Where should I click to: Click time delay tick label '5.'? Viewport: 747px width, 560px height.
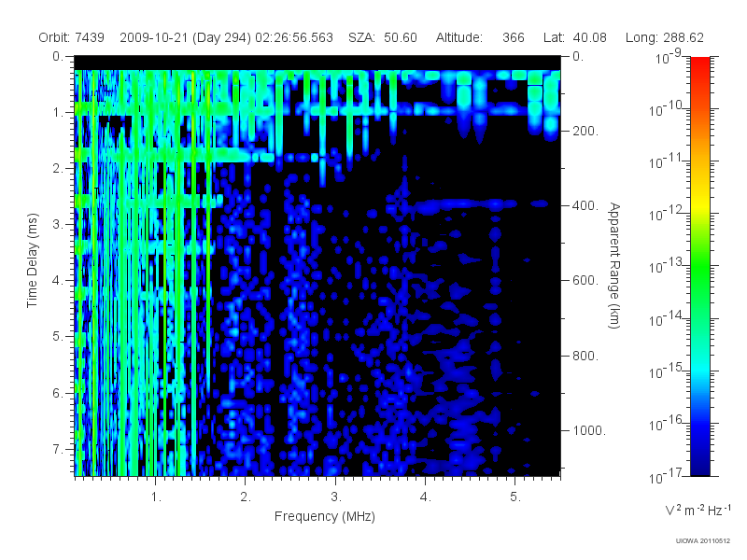(58, 337)
